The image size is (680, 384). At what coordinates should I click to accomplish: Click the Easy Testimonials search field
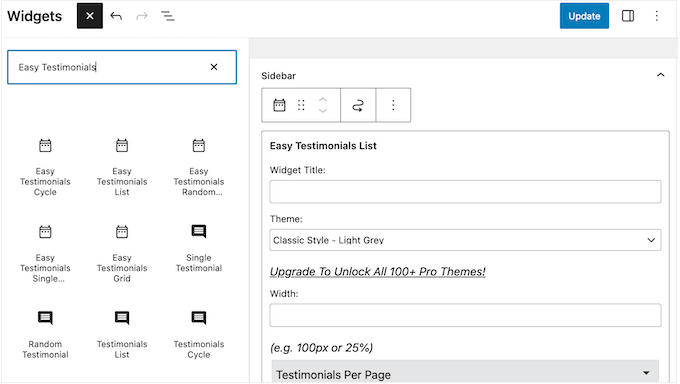pos(122,67)
